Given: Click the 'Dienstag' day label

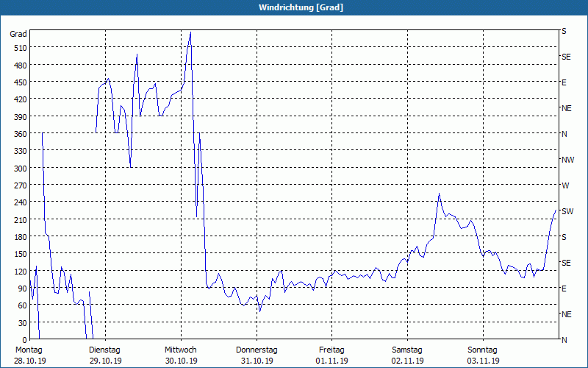Looking at the screenshot, I should tap(104, 350).
